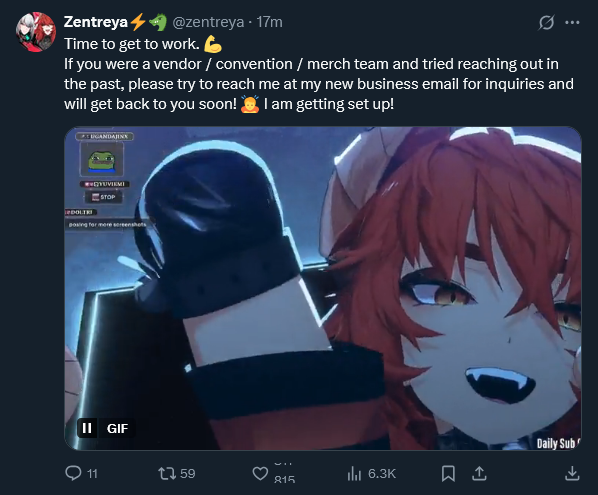The height and width of the screenshot is (495, 598).
Task: Open the 17m timestamp link
Action: coord(269,22)
